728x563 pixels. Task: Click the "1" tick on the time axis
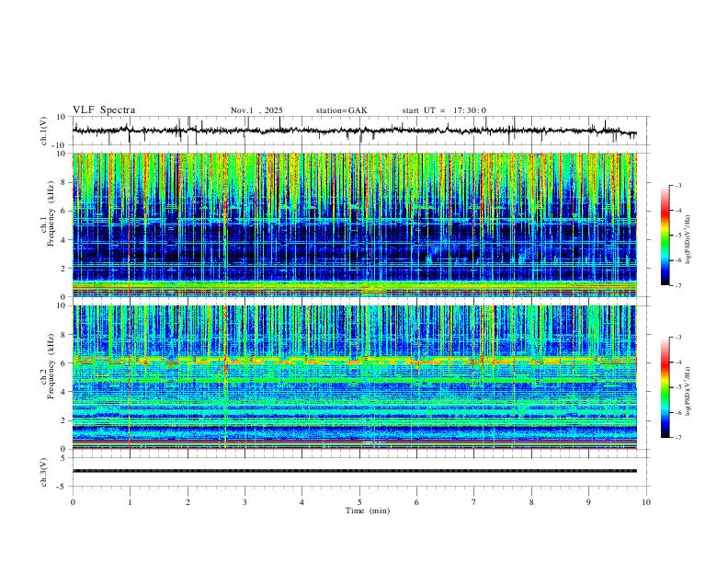(130, 502)
